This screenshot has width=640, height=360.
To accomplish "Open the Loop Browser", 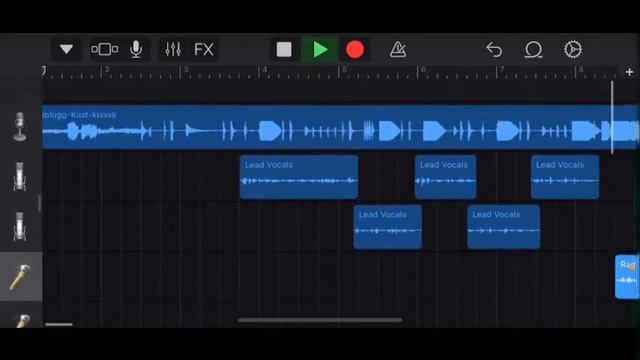I will pyautogui.click(x=533, y=49).
